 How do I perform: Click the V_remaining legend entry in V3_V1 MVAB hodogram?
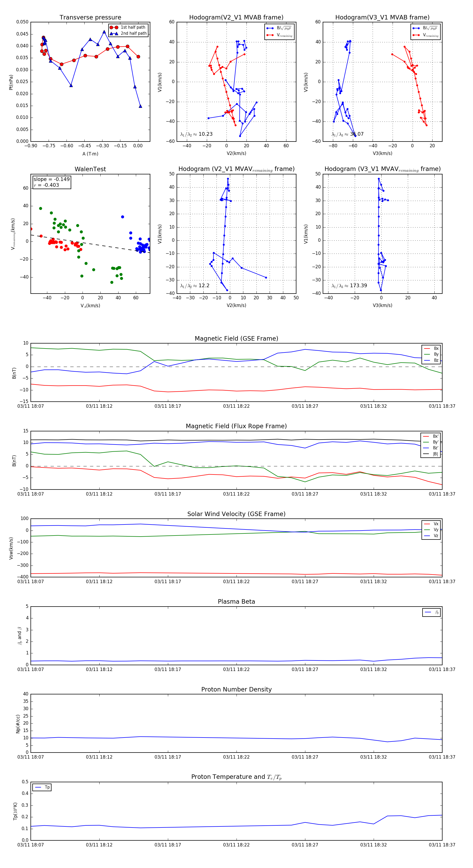click(425, 35)
